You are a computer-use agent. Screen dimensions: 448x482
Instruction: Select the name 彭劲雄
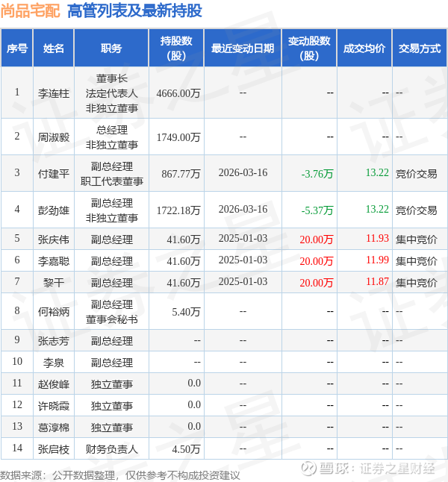[x=54, y=210]
